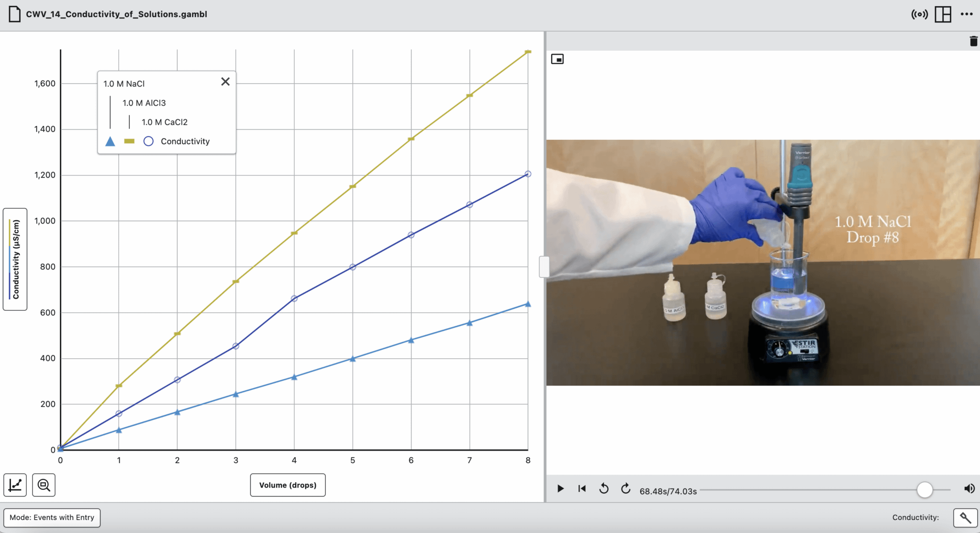Open the data sharing source options
Viewport: 980px width, 533px height.
(x=919, y=14)
